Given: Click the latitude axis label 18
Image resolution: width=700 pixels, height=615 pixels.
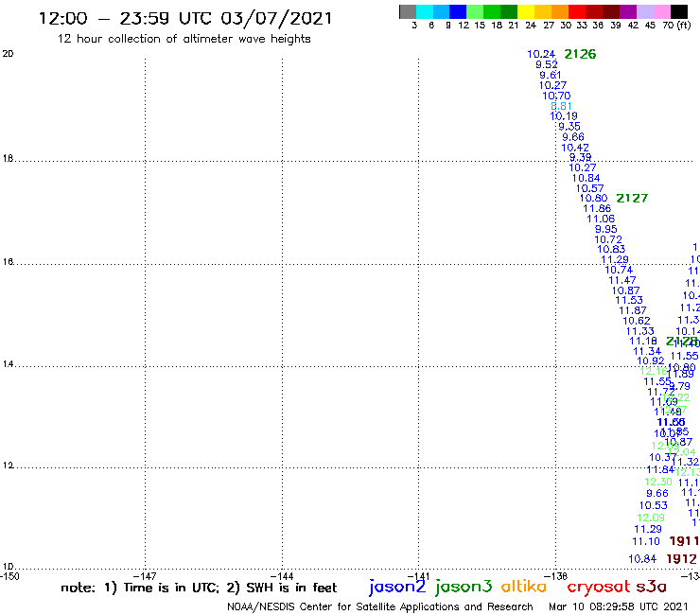Looking at the screenshot, I should [x=8, y=159].
